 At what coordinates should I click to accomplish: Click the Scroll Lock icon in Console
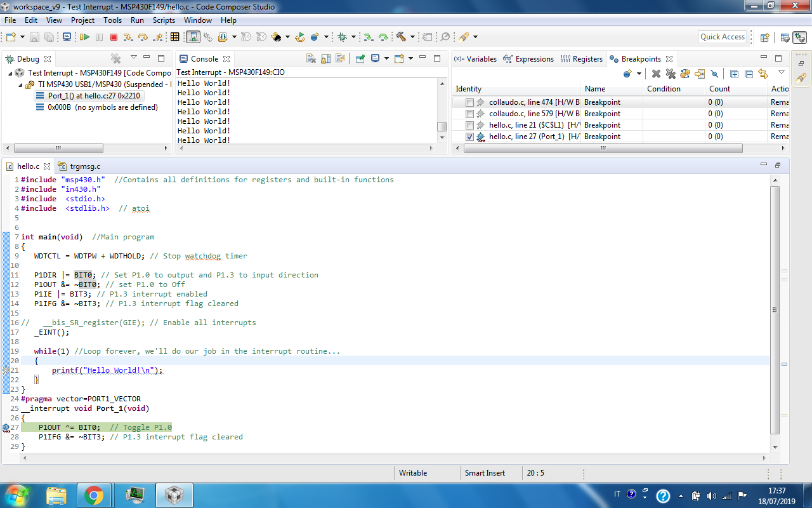coord(325,58)
